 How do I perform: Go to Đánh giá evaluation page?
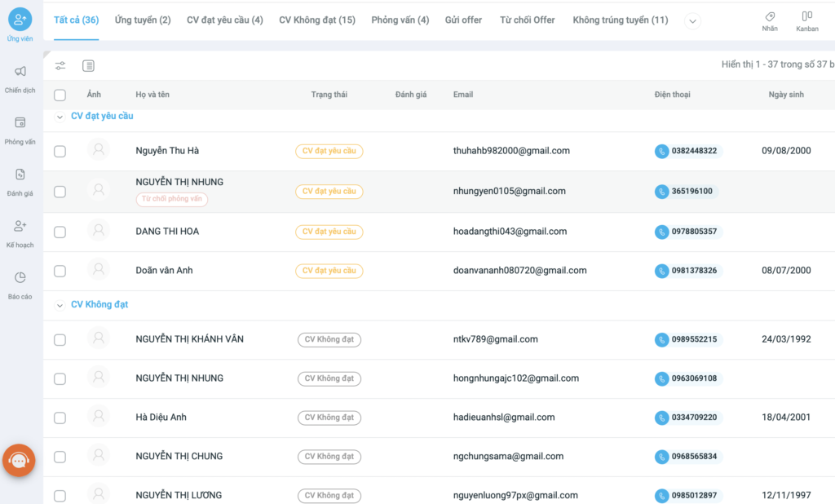(x=20, y=182)
